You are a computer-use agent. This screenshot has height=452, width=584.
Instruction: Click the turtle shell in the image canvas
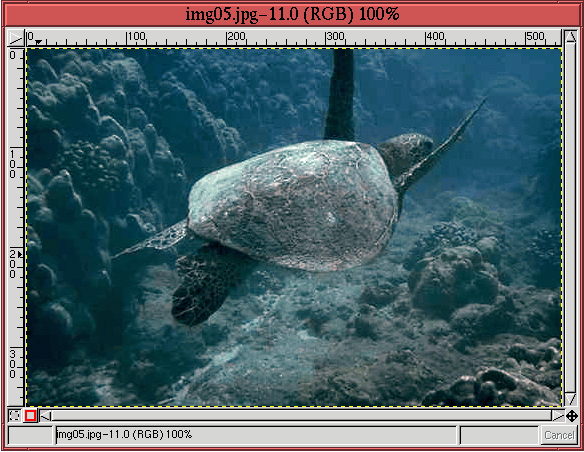pyautogui.click(x=292, y=205)
